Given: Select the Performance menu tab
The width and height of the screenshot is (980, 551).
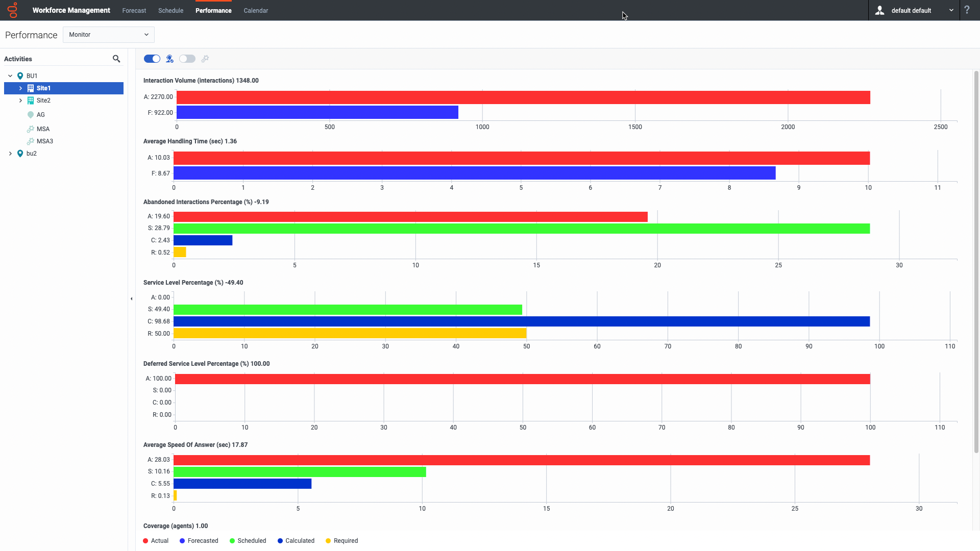Looking at the screenshot, I should [213, 10].
